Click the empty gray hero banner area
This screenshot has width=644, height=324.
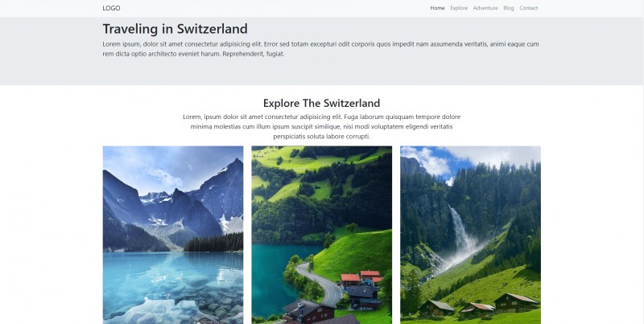click(321, 72)
